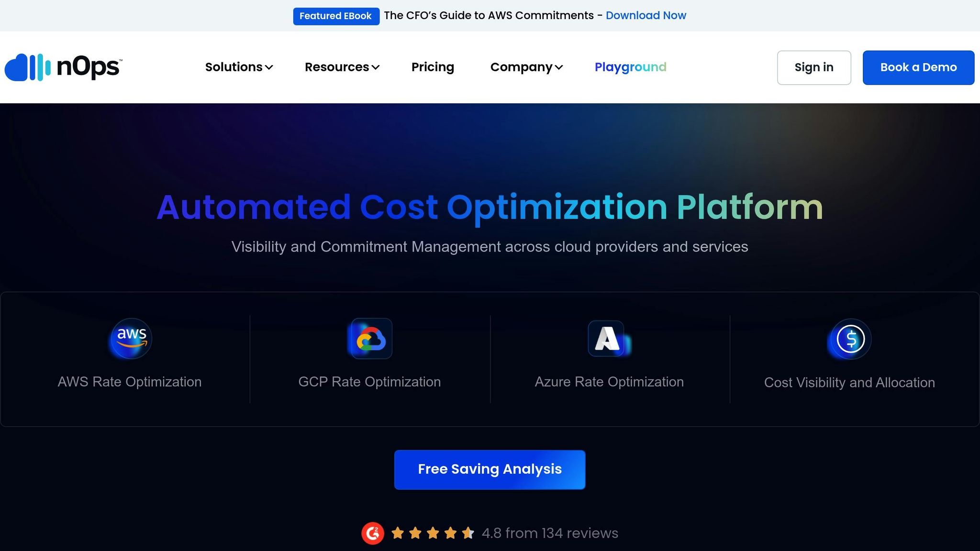
Task: Open the Pricing menu item
Action: 433,67
